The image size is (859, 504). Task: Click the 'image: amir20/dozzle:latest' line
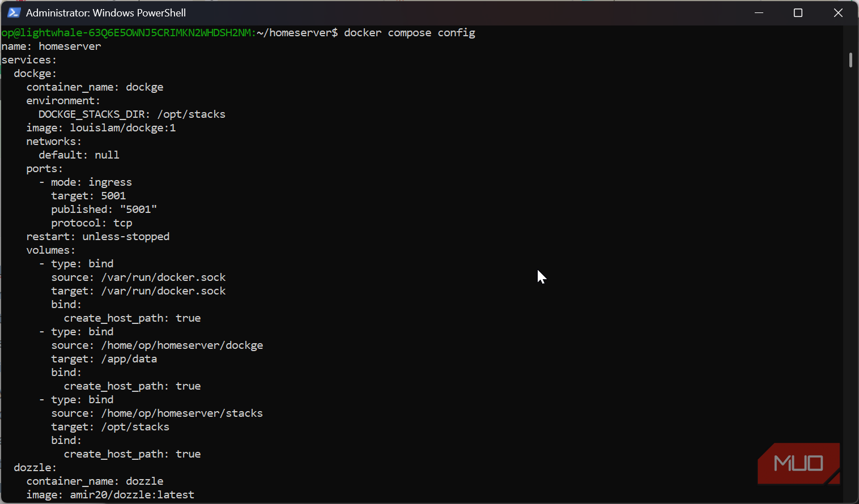(x=110, y=495)
